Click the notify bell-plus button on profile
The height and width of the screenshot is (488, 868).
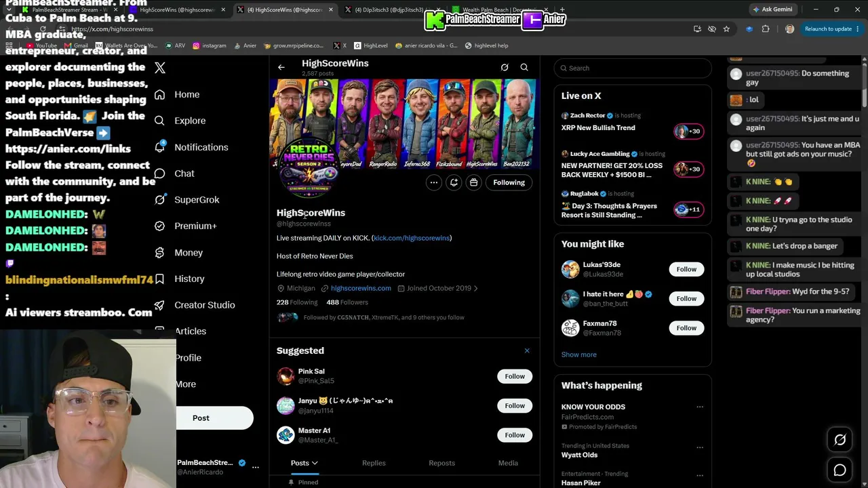point(454,182)
